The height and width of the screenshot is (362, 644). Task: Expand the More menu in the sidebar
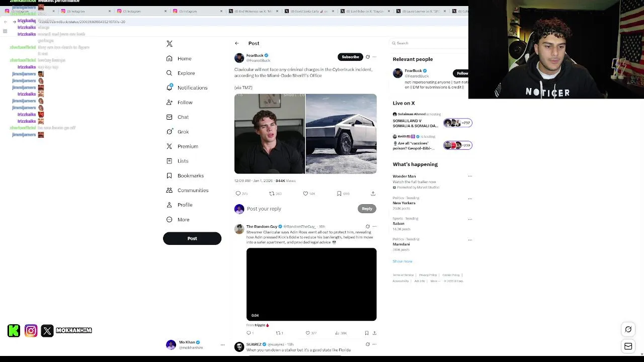pos(178,219)
